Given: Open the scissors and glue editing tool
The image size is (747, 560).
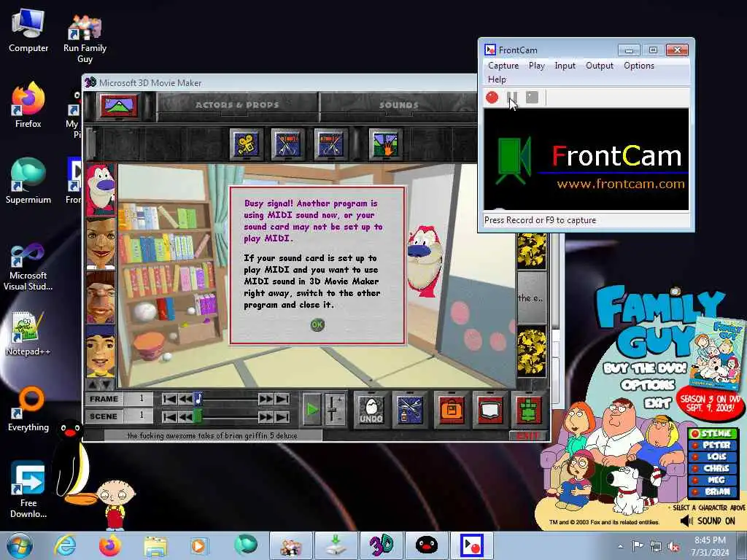Looking at the screenshot, I should click(x=410, y=410).
